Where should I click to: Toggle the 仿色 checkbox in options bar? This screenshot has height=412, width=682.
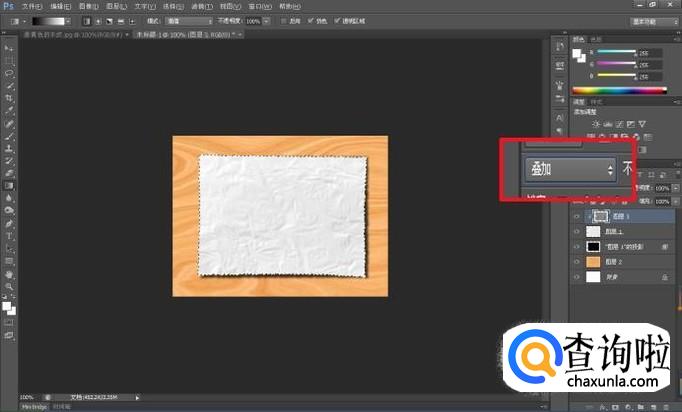tap(312, 20)
